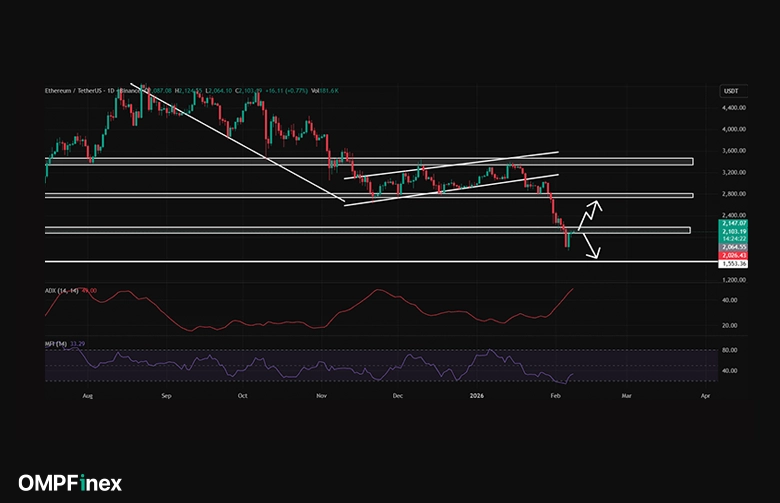The height and width of the screenshot is (503, 780).
Task: Click the Nov label on time axis
Action: tap(322, 395)
